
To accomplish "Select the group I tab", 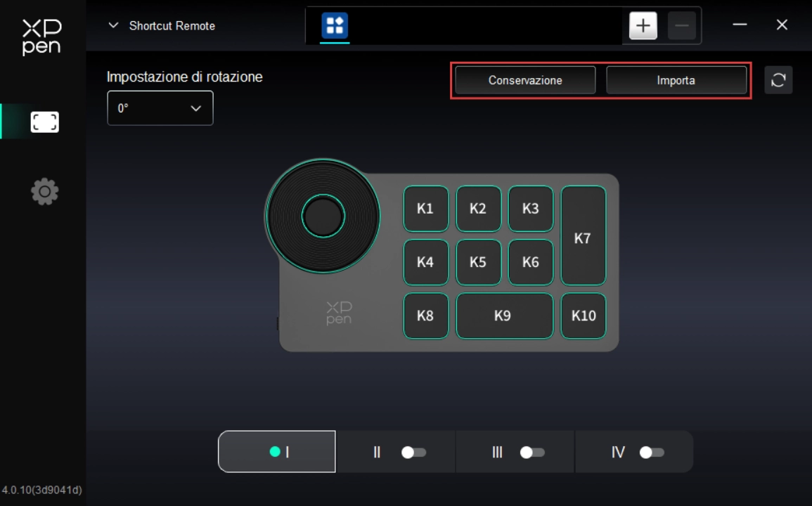I will [x=277, y=452].
